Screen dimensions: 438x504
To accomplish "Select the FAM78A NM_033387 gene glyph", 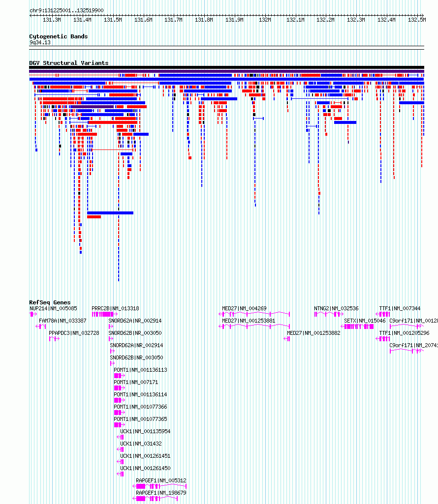I will pyautogui.click(x=40, y=326).
